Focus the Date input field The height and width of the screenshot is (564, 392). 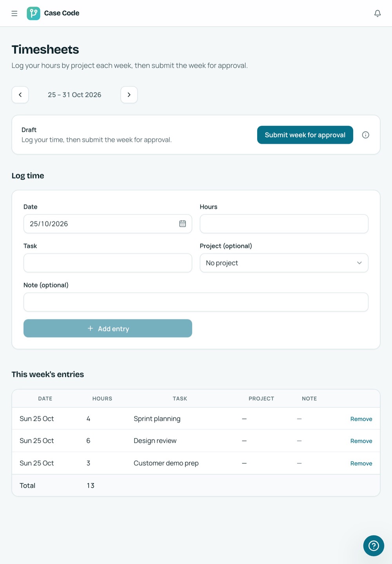click(x=108, y=224)
